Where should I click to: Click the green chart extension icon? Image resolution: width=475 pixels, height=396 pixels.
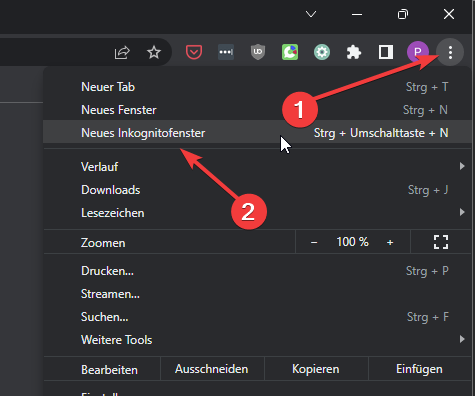click(x=290, y=52)
